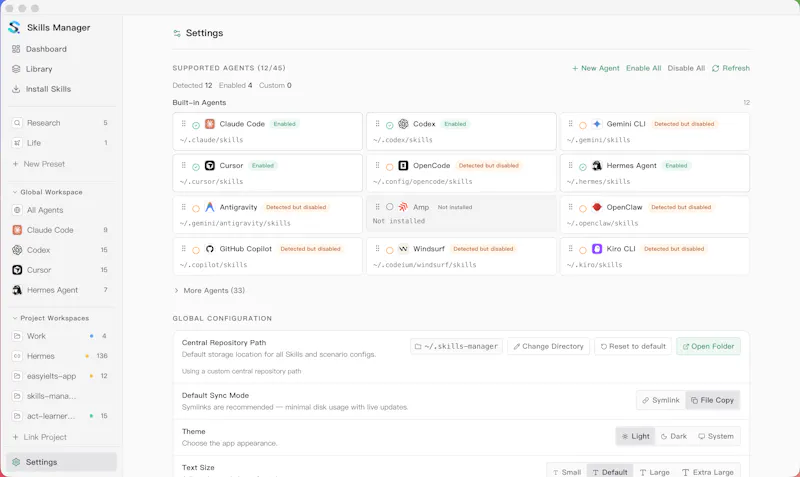The image size is (800, 477).
Task: Enable the Gemini CLI agent toggle
Action: tap(583, 125)
